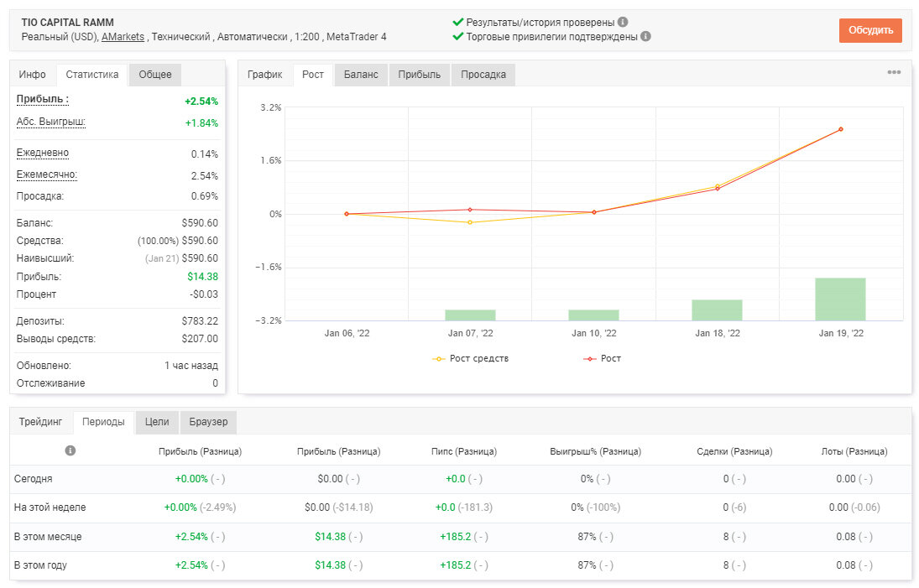This screenshot has height=588, width=919.
Task: Click the Jan 19 data point on Рост line
Action: point(840,129)
